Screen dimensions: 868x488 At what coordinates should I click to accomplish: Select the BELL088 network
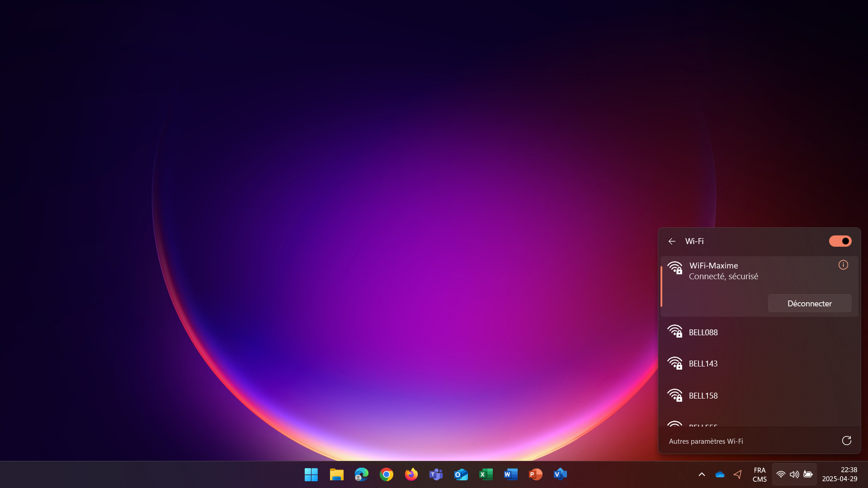[x=703, y=332]
